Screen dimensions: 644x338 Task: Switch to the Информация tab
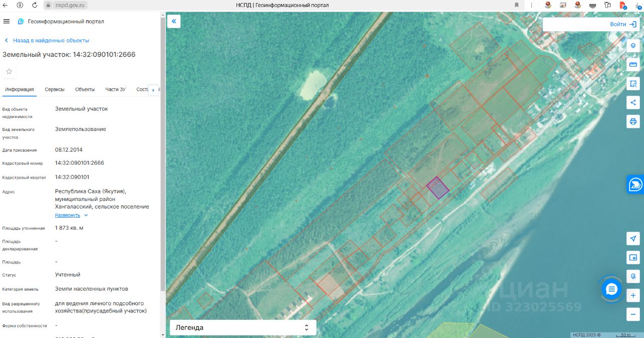pyautogui.click(x=20, y=89)
